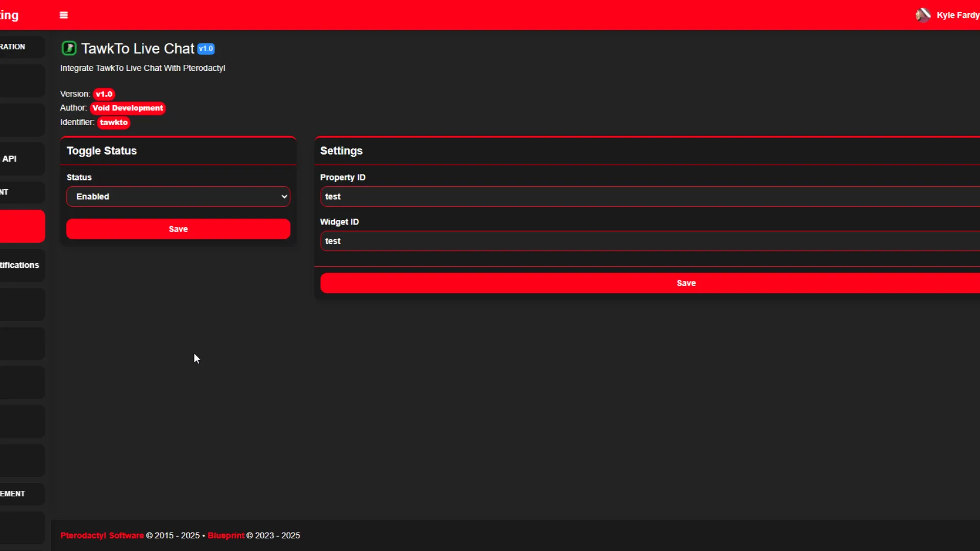Viewport: 980px width, 551px height.
Task: Open the Status dropdown showing Enabled
Action: (178, 196)
